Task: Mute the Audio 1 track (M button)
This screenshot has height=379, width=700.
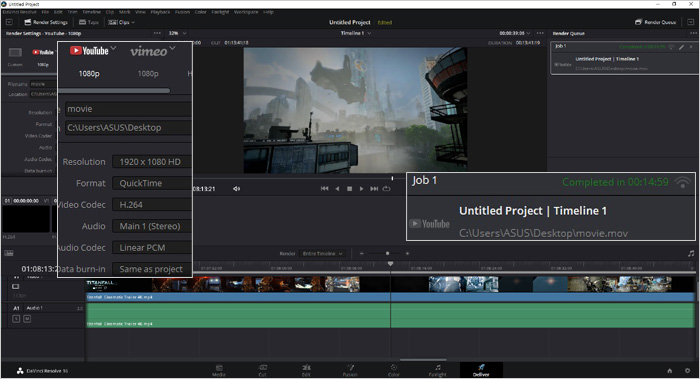Action: [x=27, y=319]
